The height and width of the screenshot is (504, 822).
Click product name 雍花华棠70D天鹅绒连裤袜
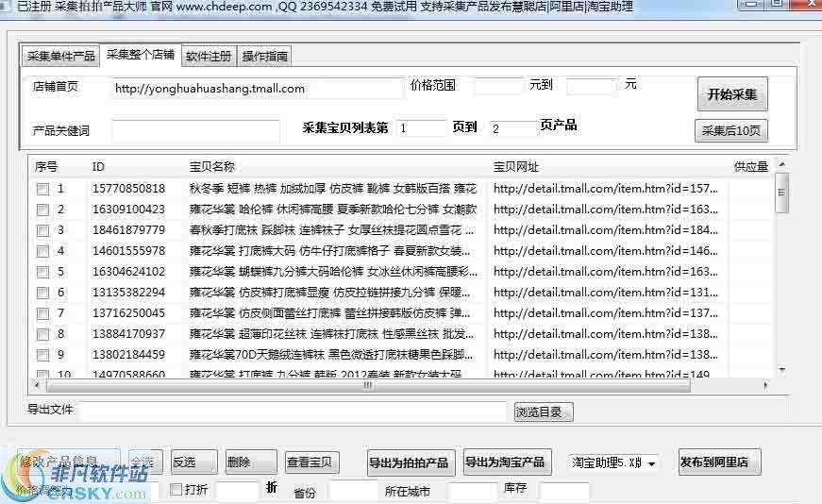tap(331, 355)
